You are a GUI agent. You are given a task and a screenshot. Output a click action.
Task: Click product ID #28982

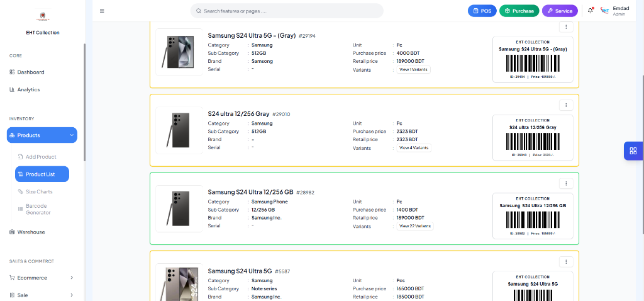305,193
